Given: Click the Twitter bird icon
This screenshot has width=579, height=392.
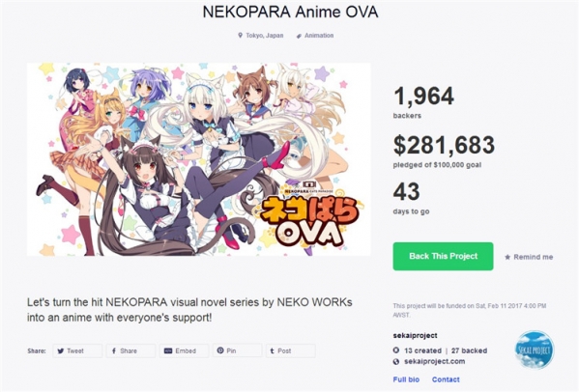Looking at the screenshot, I should coord(61,350).
